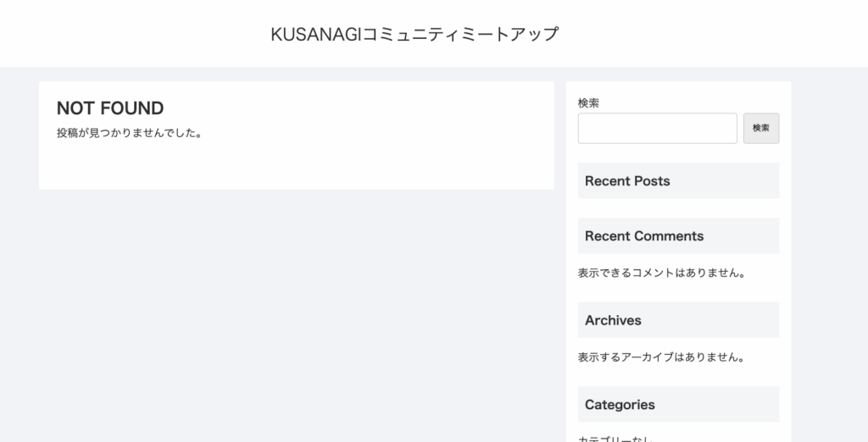Click into the sidebar search text field
This screenshot has height=442, width=868.
(x=657, y=129)
